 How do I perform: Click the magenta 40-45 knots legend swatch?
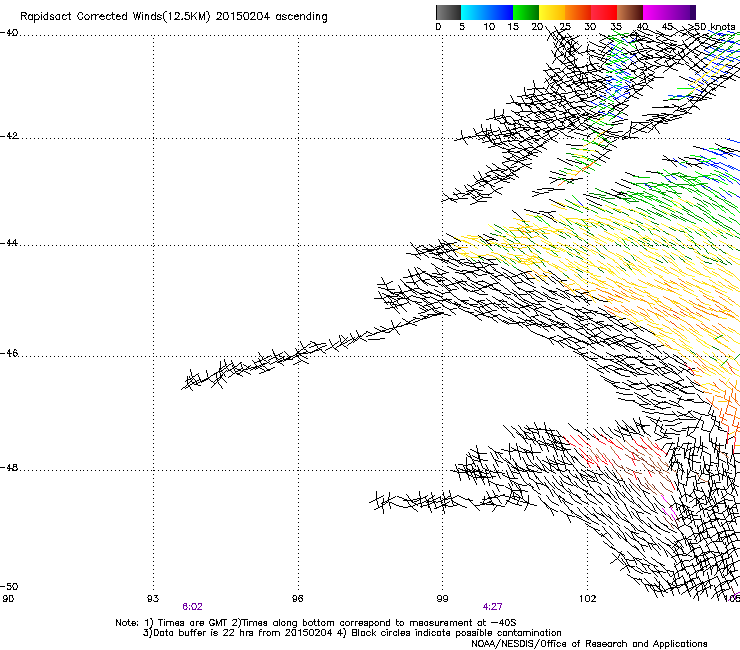point(656,12)
